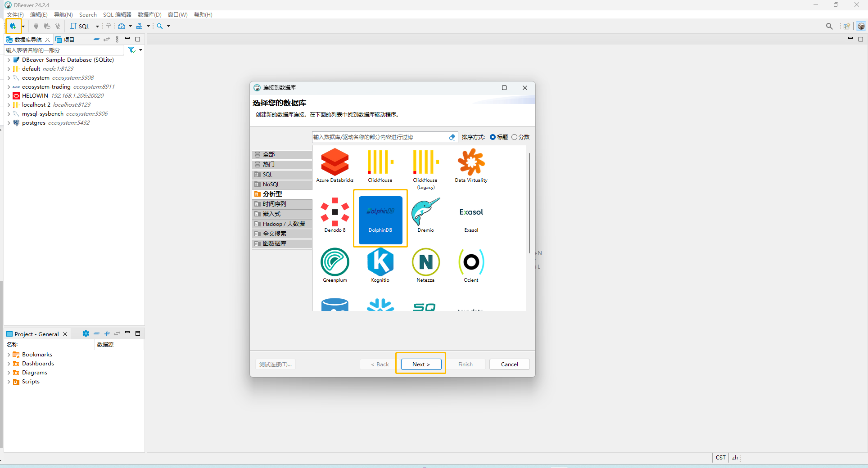
Task: Click the new database connection toolbar icon
Action: pos(13,26)
